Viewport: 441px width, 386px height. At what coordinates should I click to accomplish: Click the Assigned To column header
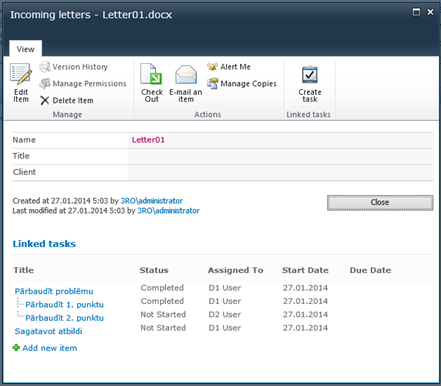(236, 270)
